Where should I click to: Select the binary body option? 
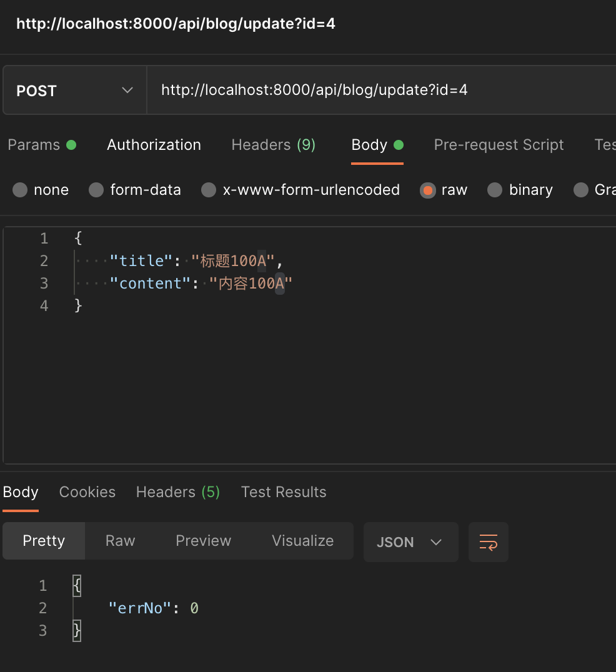coord(495,190)
